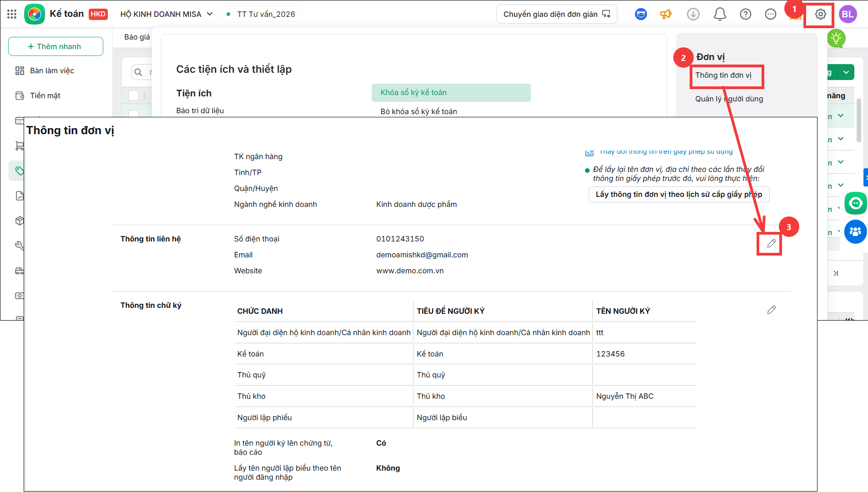Open the box inventory sidebar icon

pyautogui.click(x=19, y=221)
